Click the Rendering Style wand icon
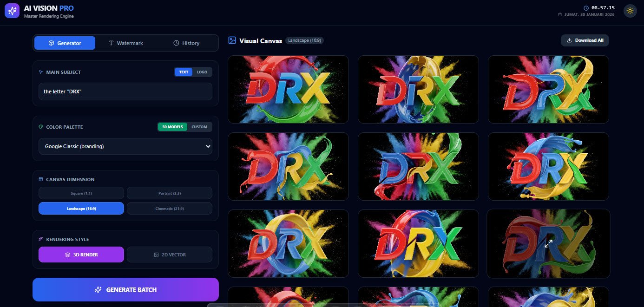The height and width of the screenshot is (307, 644). pyautogui.click(x=41, y=239)
